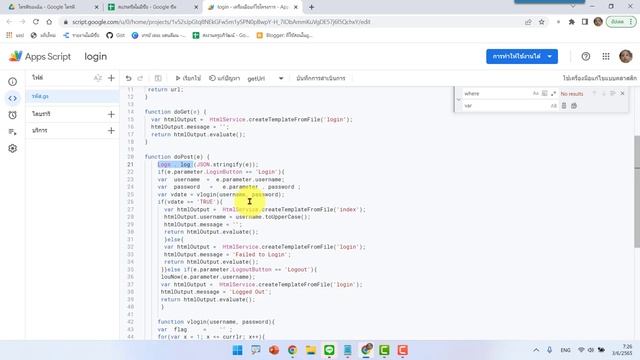Select the รหัส.gs file in the list

tap(72, 96)
